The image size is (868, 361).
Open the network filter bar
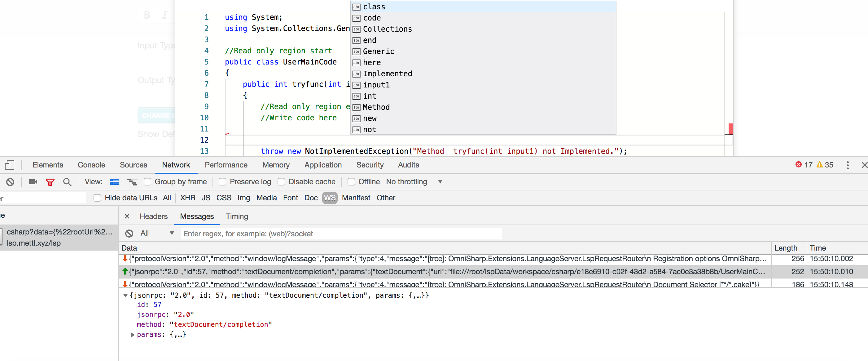50,181
